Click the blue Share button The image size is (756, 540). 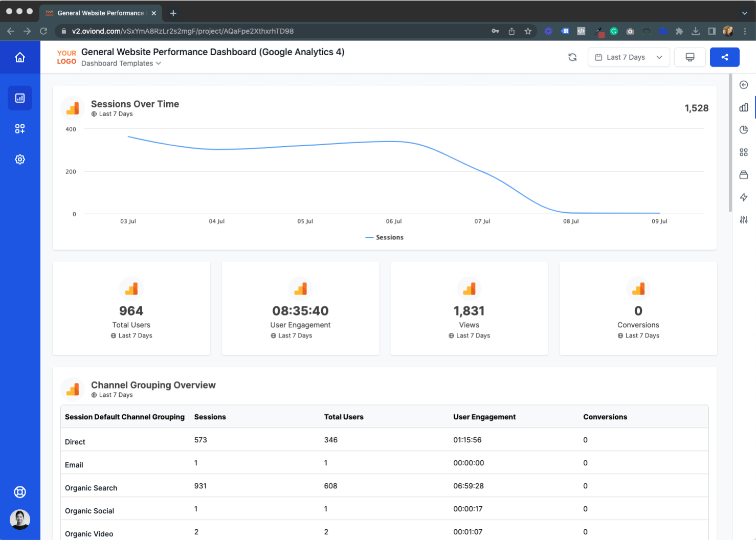point(724,57)
